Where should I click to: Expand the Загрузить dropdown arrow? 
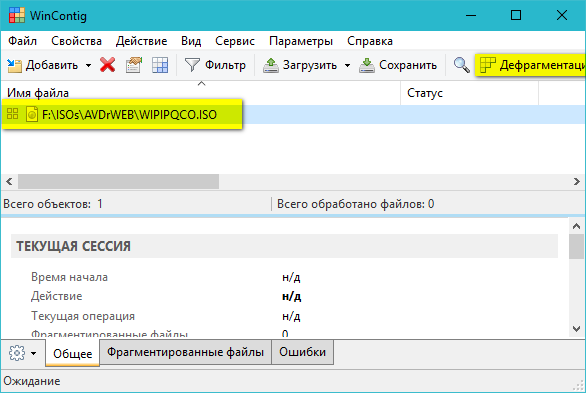(x=347, y=65)
